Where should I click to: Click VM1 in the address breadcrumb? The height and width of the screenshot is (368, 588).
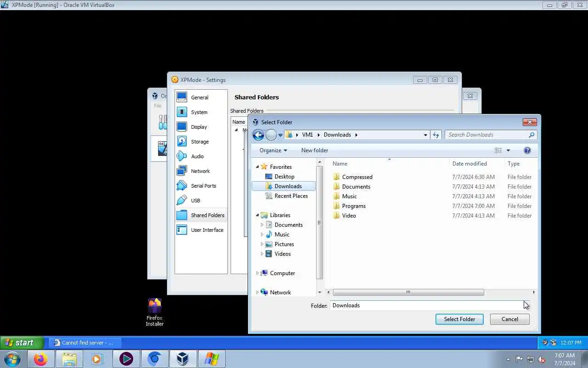(307, 135)
